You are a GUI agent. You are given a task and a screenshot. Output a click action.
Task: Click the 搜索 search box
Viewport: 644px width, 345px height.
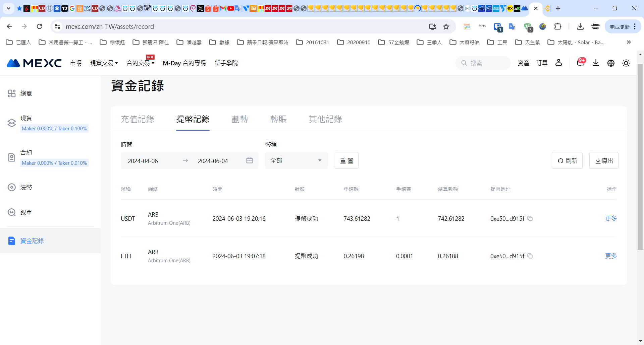(483, 63)
